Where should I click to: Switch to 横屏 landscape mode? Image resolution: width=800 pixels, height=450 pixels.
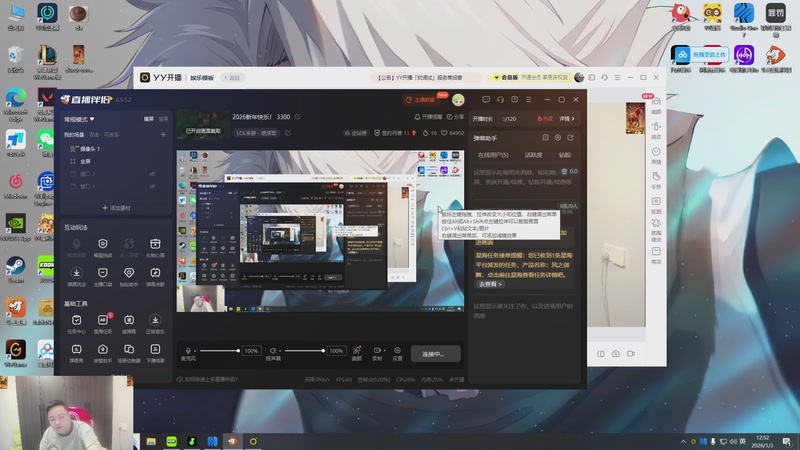(148, 119)
